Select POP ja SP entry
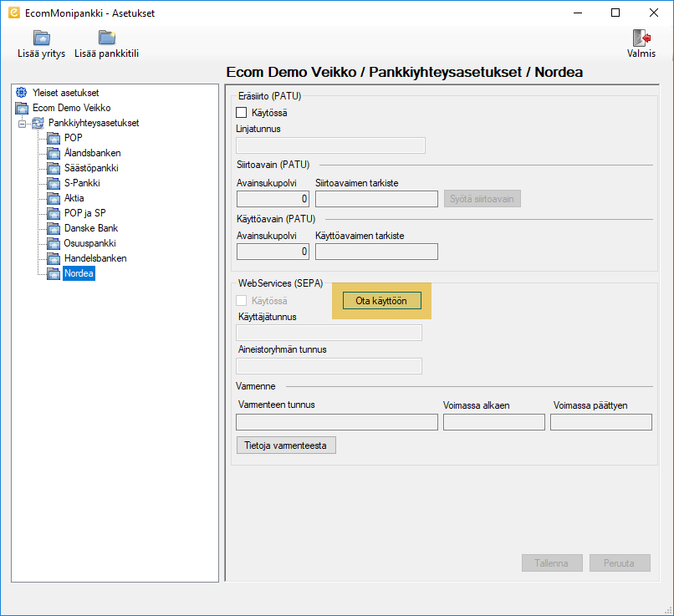Screen dimensions: 674x616 [84, 213]
